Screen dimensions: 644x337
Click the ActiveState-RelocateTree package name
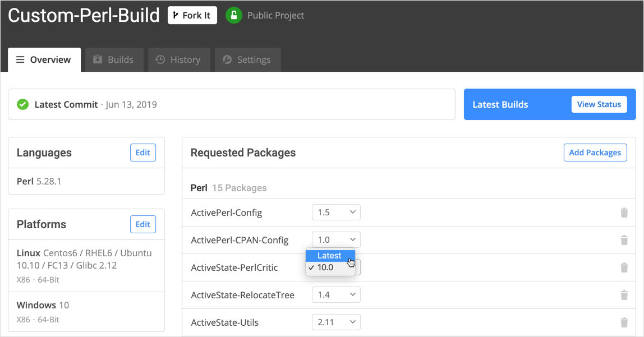pos(242,295)
